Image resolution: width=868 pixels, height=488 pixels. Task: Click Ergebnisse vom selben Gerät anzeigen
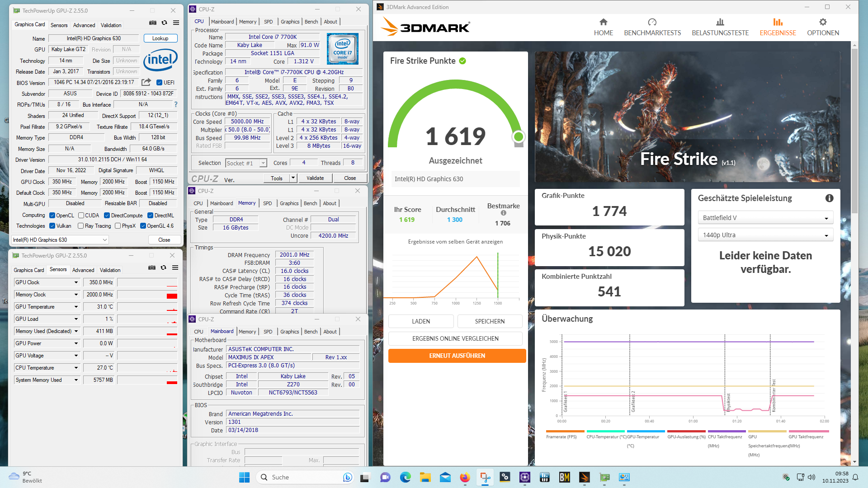tap(455, 242)
